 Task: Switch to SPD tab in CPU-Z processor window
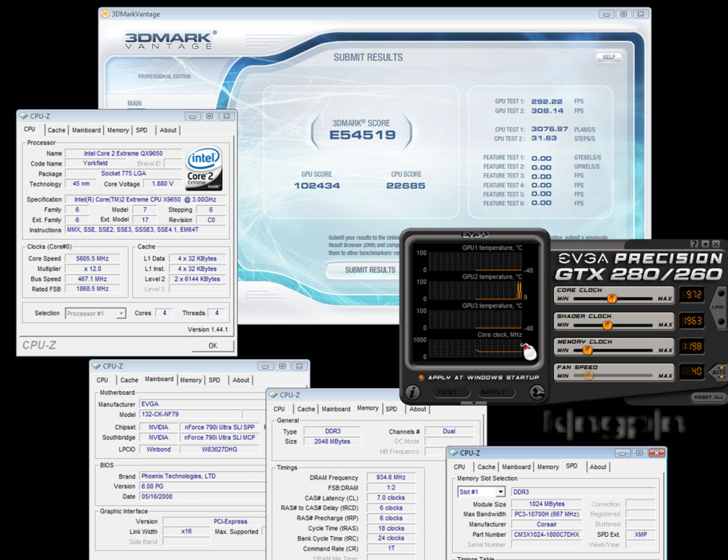tap(142, 130)
